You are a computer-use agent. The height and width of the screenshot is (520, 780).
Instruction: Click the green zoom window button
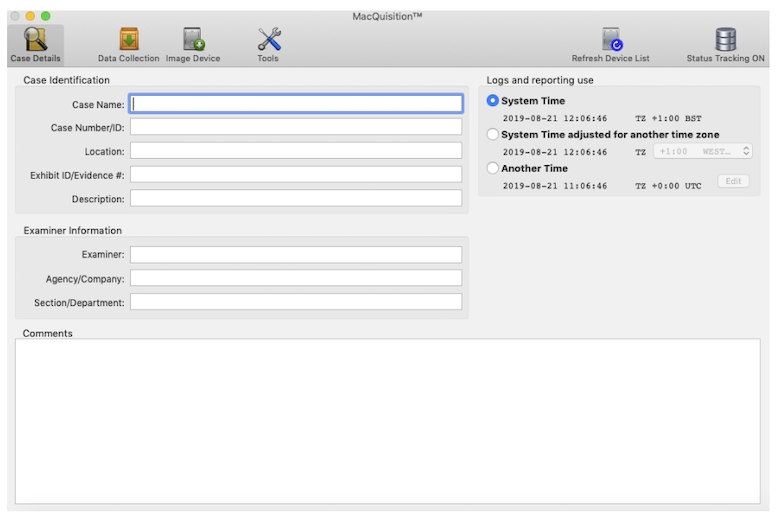click(x=46, y=16)
